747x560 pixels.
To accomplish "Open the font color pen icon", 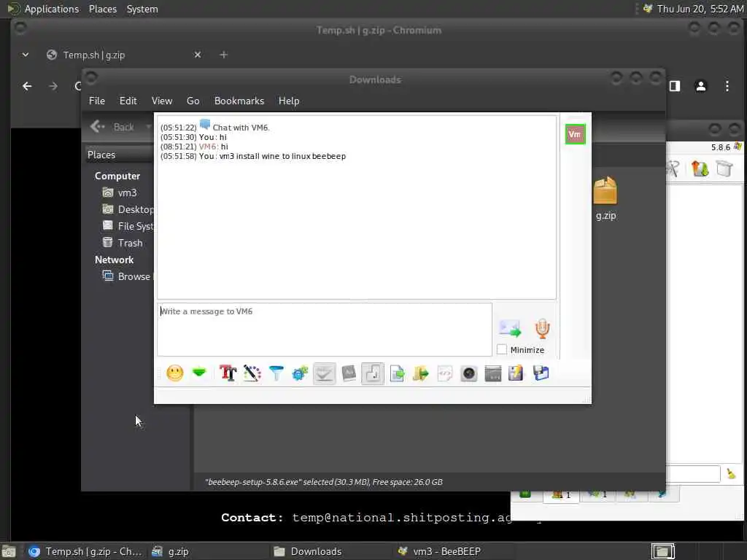I will pos(252,373).
